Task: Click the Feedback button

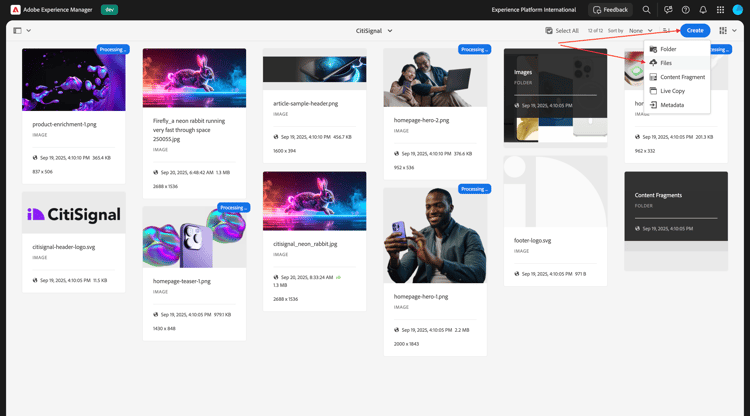Action: [610, 10]
